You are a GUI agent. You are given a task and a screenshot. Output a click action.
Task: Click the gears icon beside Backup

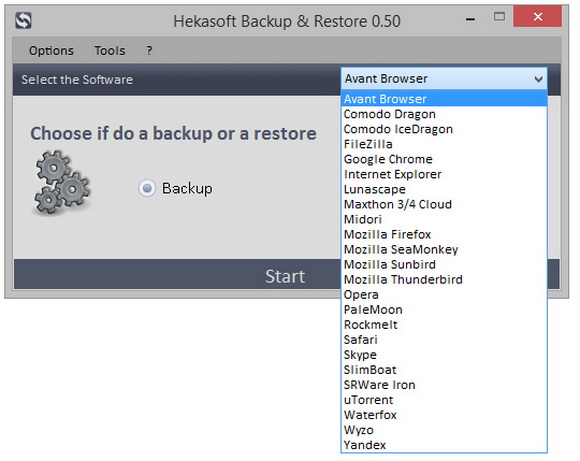pos(62,182)
